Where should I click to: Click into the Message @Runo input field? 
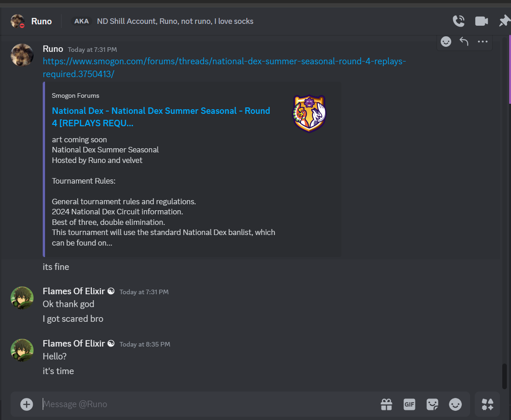[207, 404]
